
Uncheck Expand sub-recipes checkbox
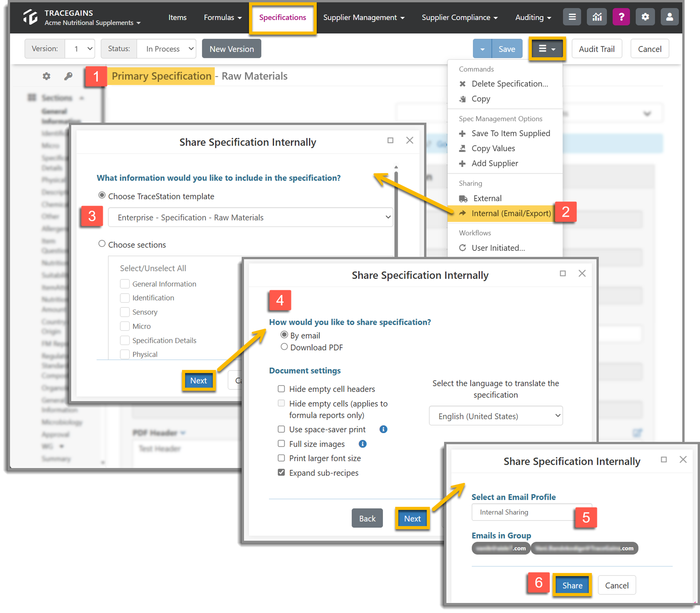click(x=281, y=473)
